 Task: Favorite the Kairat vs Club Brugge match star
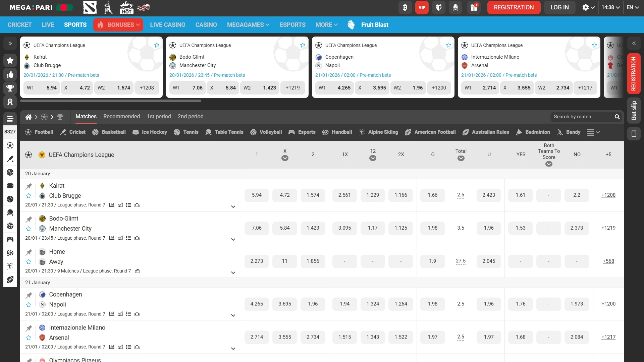pyautogui.click(x=29, y=195)
